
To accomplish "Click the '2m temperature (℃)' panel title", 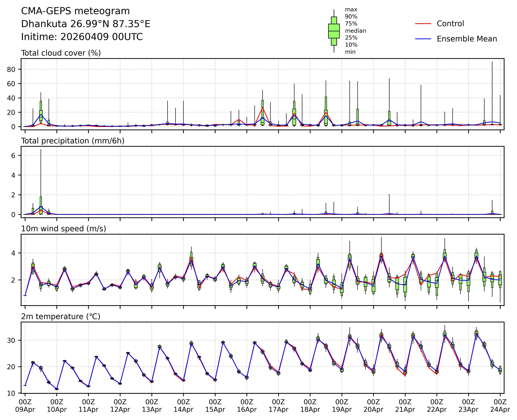I will point(60,316).
